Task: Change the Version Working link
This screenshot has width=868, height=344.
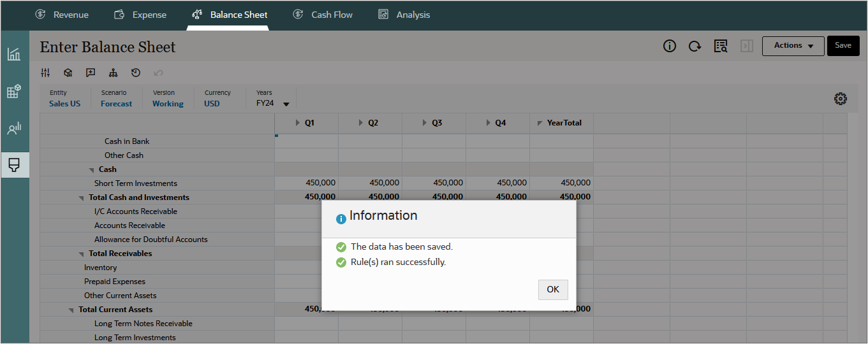Action: click(x=168, y=104)
